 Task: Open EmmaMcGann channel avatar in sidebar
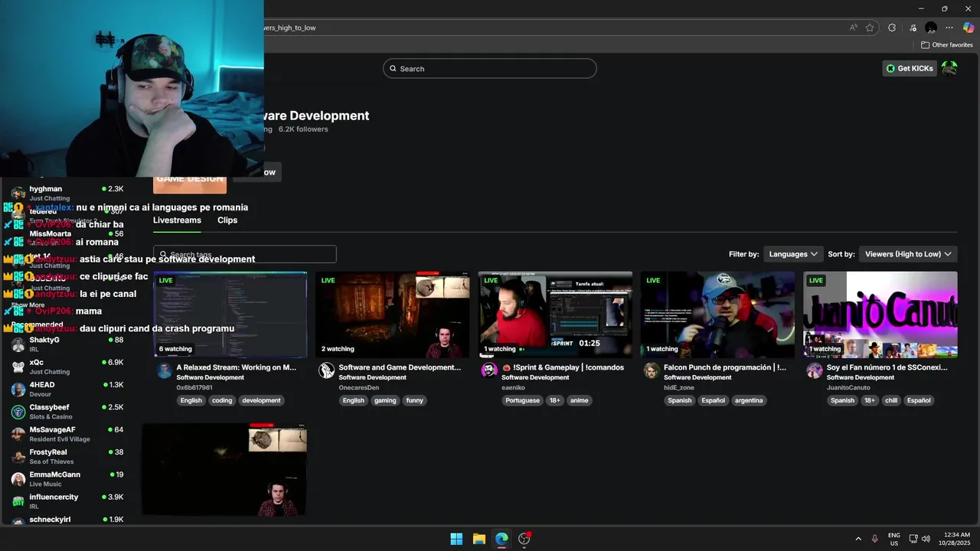point(18,479)
